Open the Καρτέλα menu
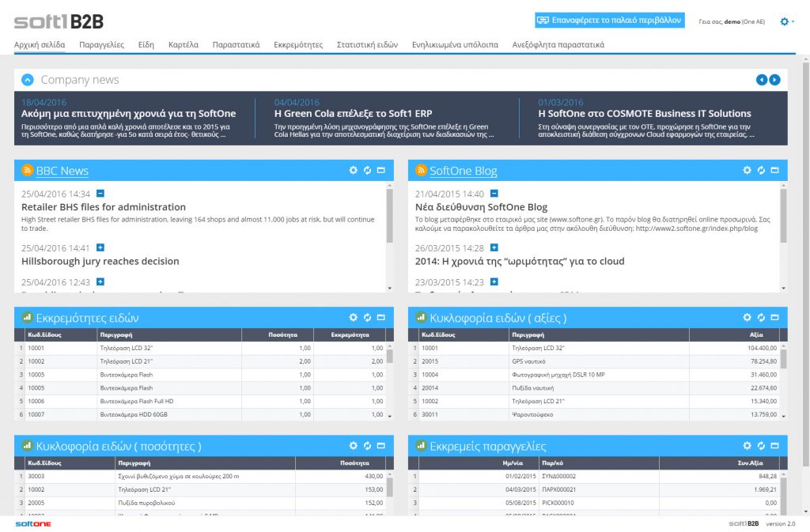 tap(184, 45)
